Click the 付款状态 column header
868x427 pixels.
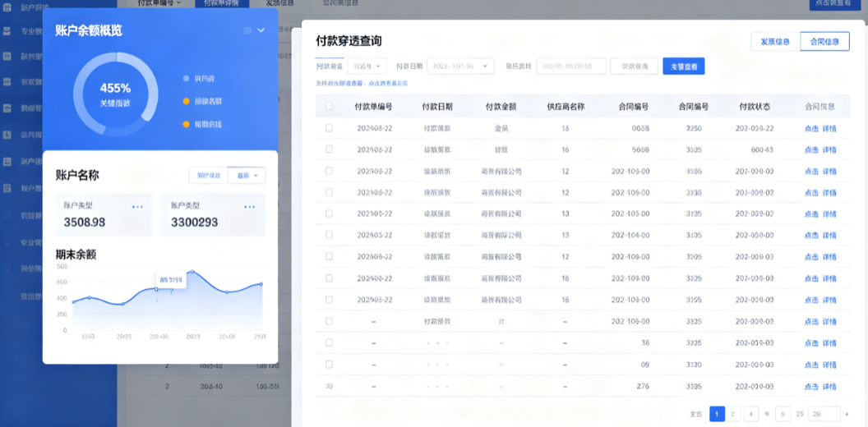click(755, 107)
